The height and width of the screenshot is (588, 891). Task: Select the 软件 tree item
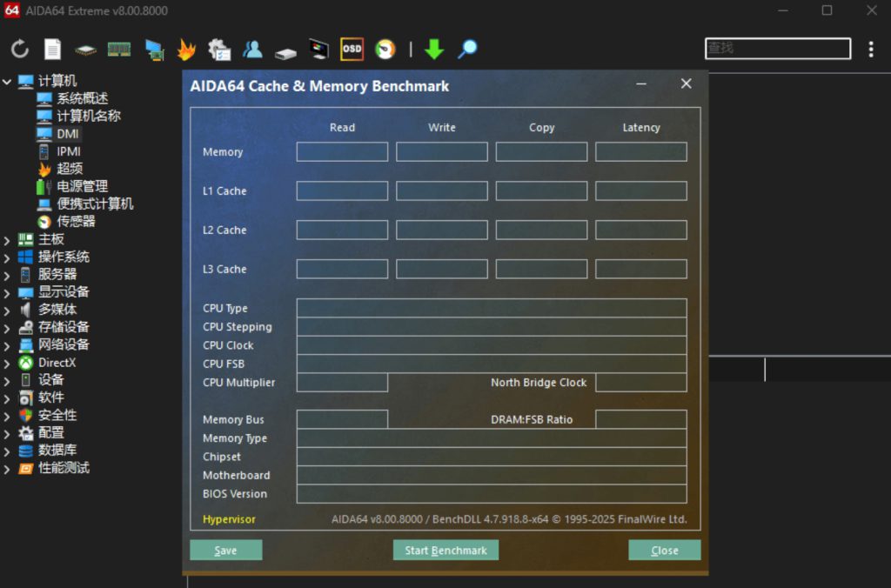[50, 398]
